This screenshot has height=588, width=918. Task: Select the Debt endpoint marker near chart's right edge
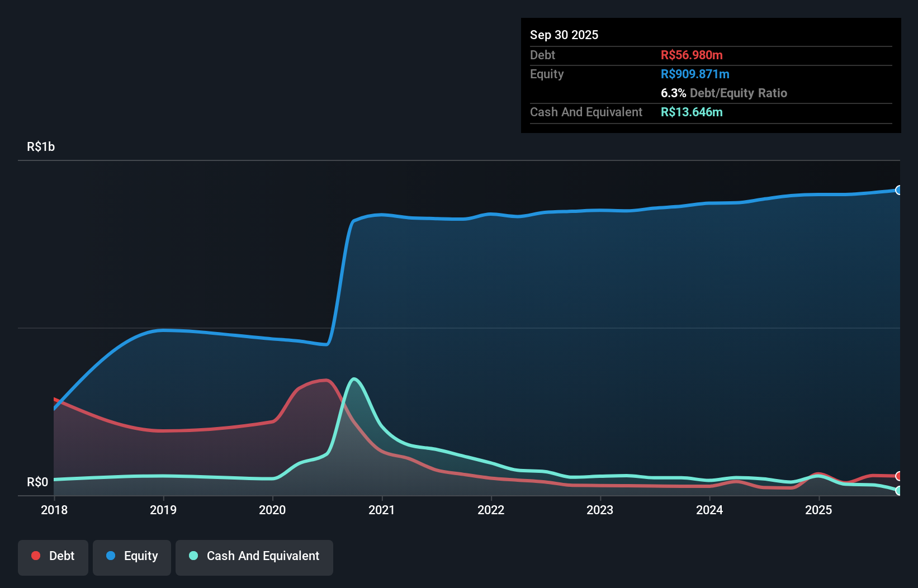899,477
